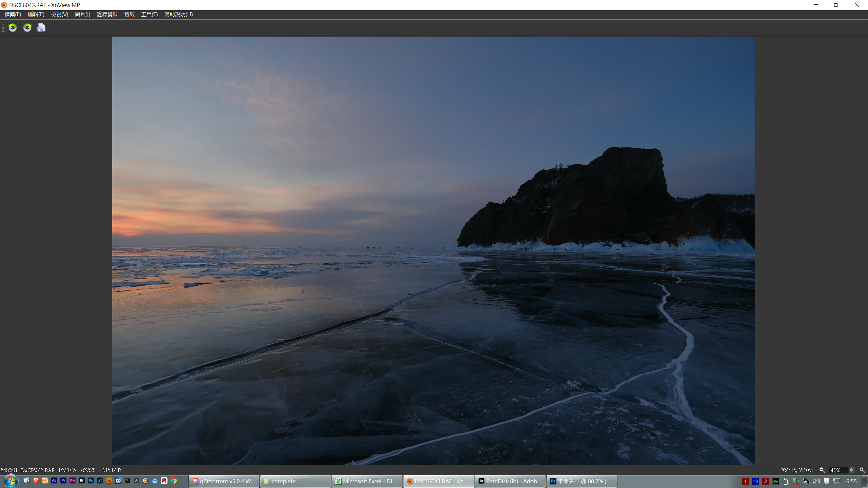The image size is (868, 488).
Task: Open the 工具(T) menu
Action: [x=149, y=14]
